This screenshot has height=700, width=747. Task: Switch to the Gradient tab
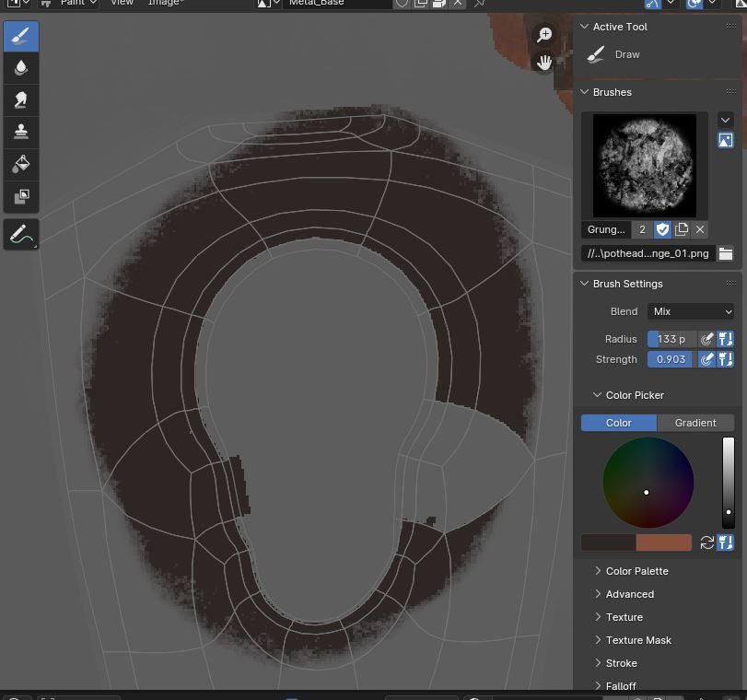coord(695,423)
